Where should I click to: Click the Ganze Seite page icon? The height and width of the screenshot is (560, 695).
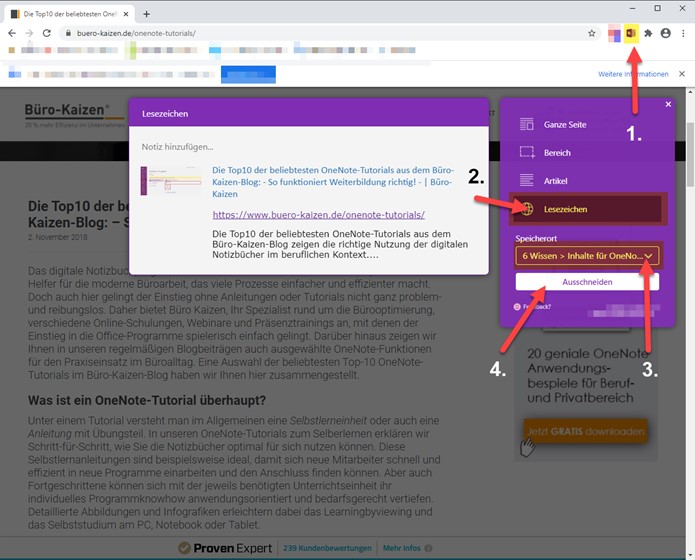click(x=527, y=125)
